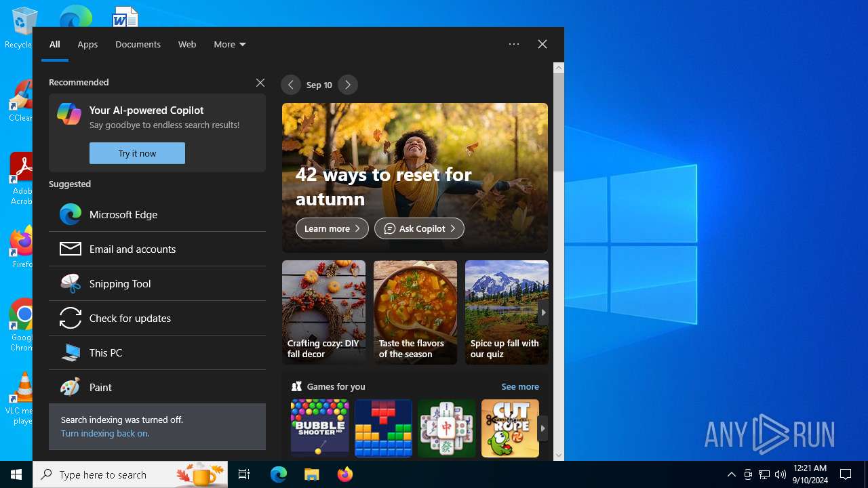
Task: Click the search panel scrollbar thumb
Action: [x=559, y=122]
